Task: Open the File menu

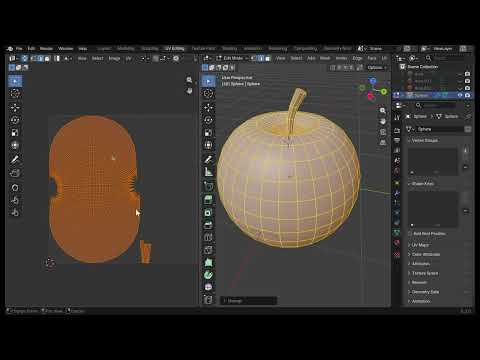Action: (x=19, y=49)
